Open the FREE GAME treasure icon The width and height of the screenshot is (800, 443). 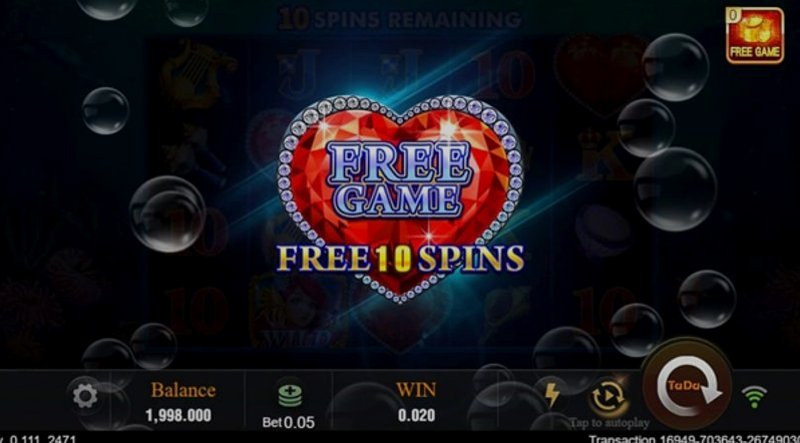coord(755,35)
